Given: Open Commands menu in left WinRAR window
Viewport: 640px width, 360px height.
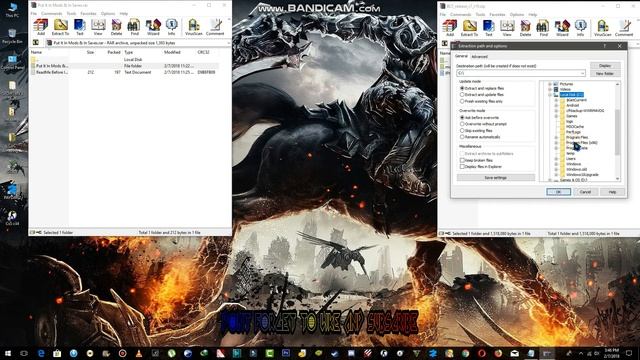Looking at the screenshot, I should (51, 13).
